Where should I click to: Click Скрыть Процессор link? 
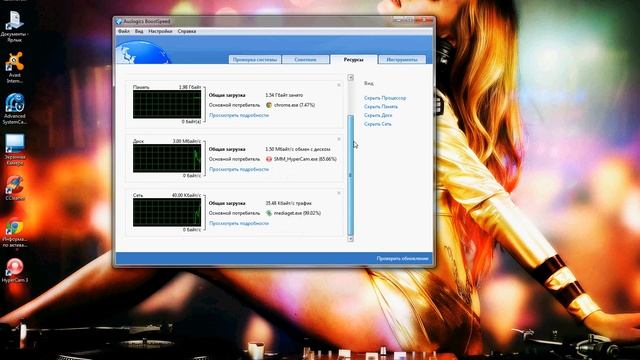click(385, 98)
